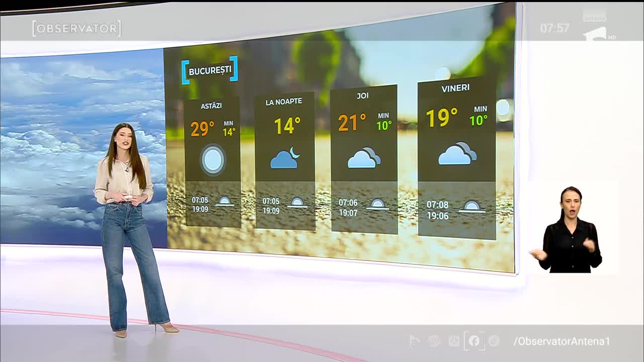The width and height of the screenshot is (644, 362).
Task: Click the sunrise icon in ASTĂZI card
Action: pos(224,202)
